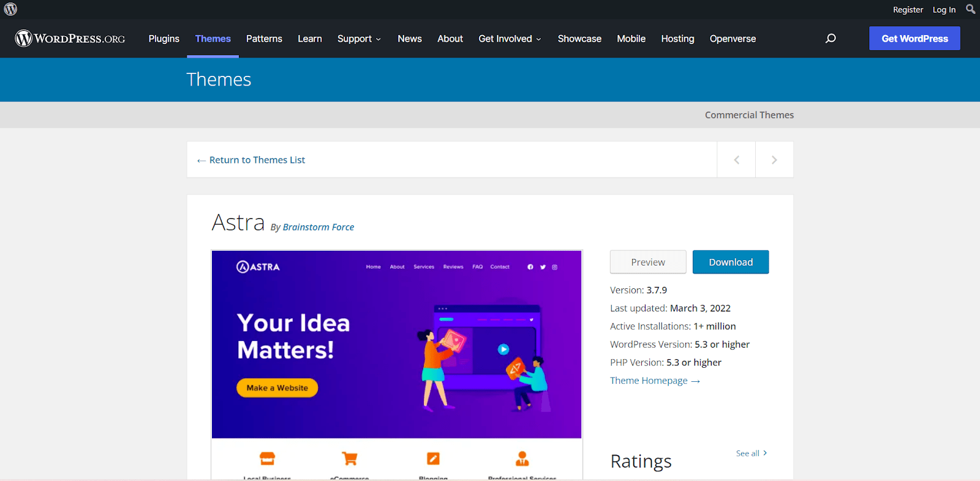The width and height of the screenshot is (980, 481).
Task: Open the News menu item
Action: pos(410,39)
